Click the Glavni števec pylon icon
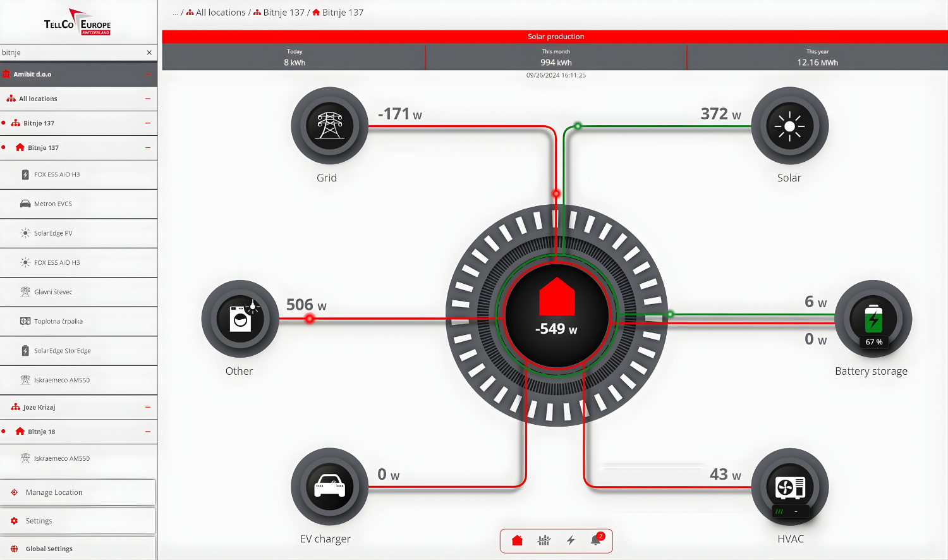The image size is (948, 560). point(25,291)
